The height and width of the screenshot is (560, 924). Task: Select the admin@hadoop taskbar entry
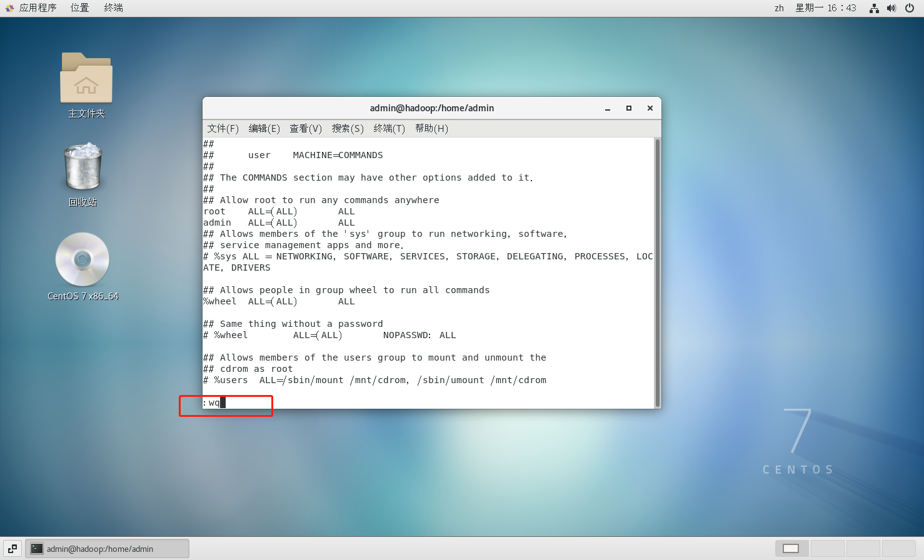(106, 548)
